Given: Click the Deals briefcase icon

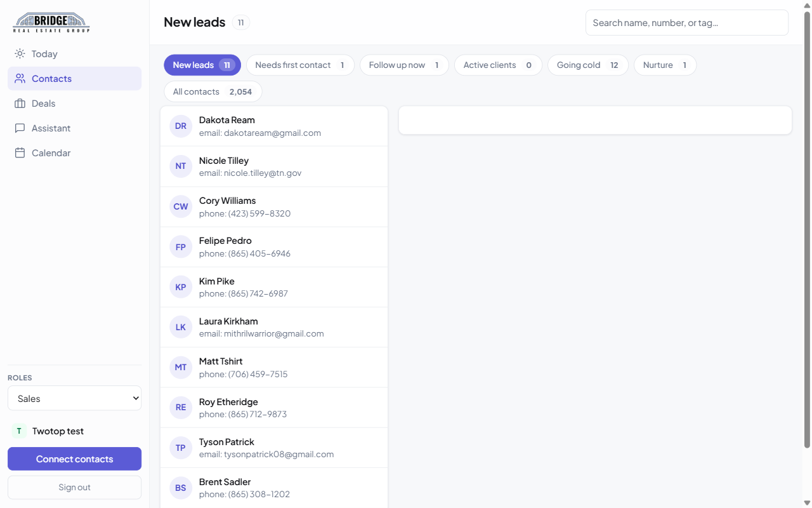Looking at the screenshot, I should (20, 104).
